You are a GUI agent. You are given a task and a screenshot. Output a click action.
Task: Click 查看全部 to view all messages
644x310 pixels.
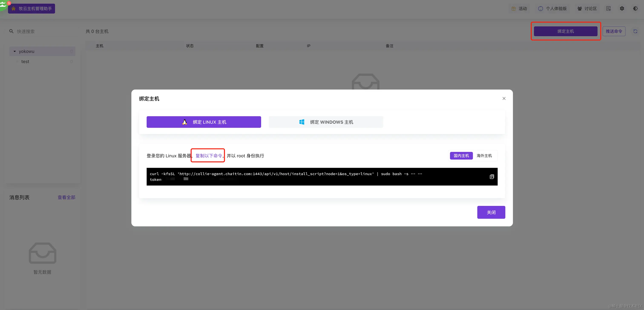66,197
